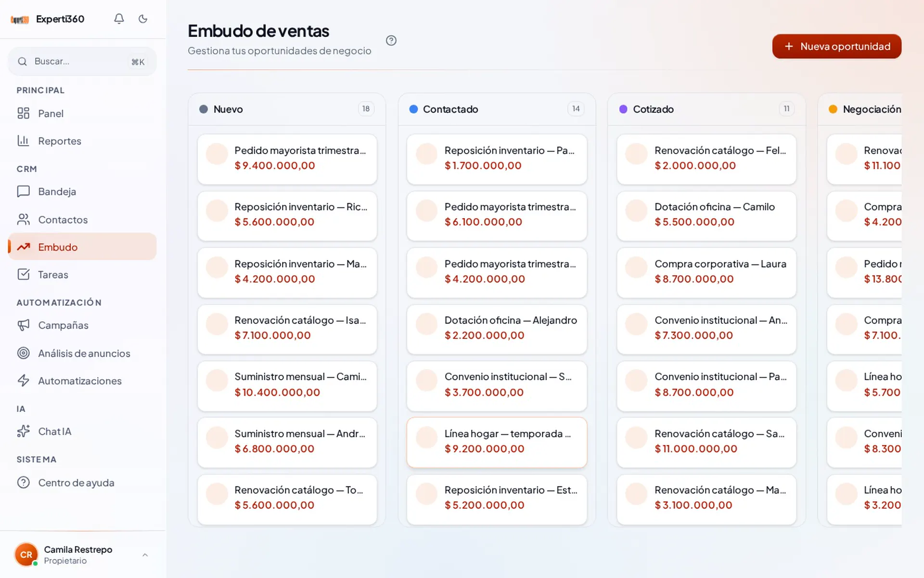Click the CR user avatar
Screen dimensions: 924x578
coord(26,554)
